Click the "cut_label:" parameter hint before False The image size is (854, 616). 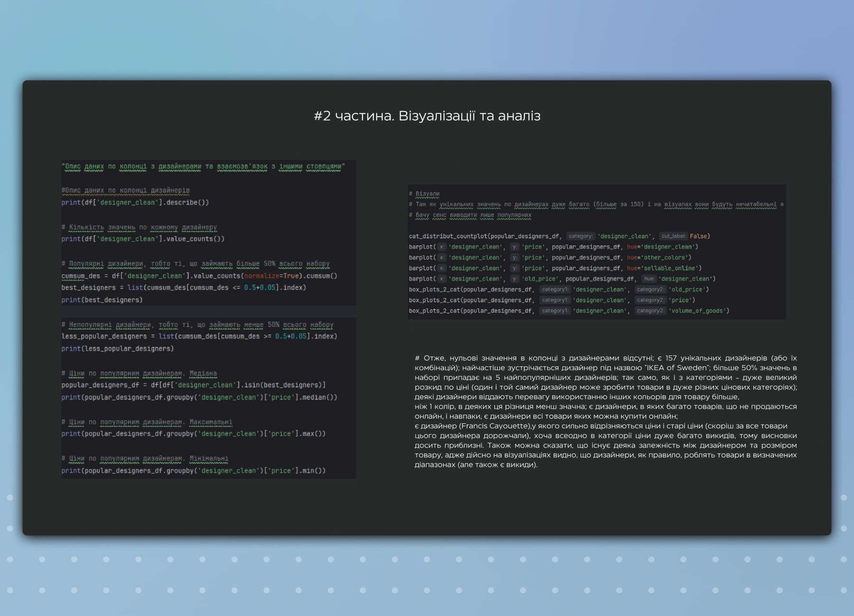pyautogui.click(x=673, y=236)
